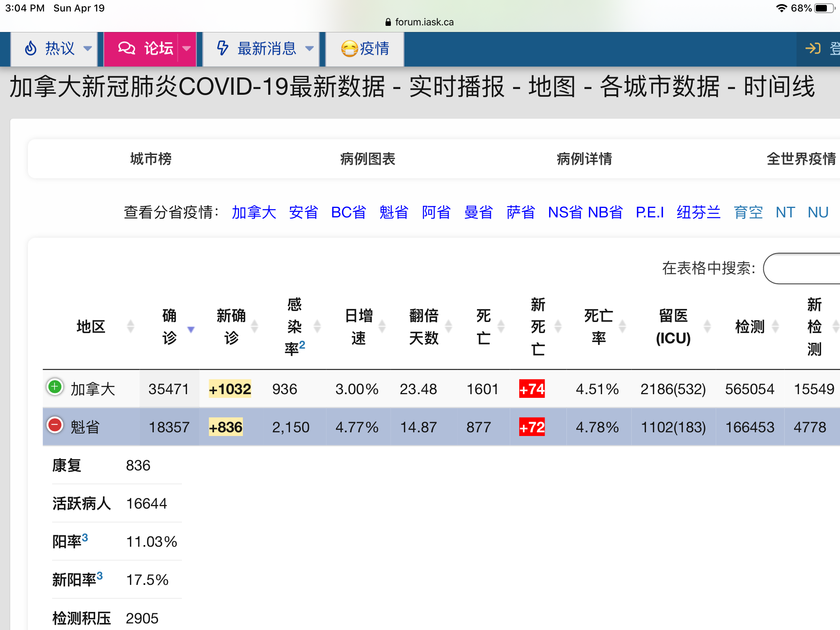Click the chat bubbles icon for 论坛

[x=126, y=48]
